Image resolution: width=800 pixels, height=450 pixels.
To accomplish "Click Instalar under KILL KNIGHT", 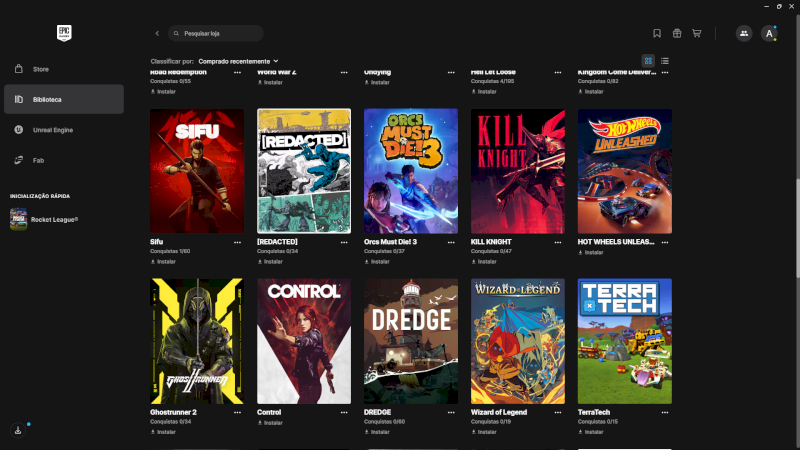I will tap(484, 262).
